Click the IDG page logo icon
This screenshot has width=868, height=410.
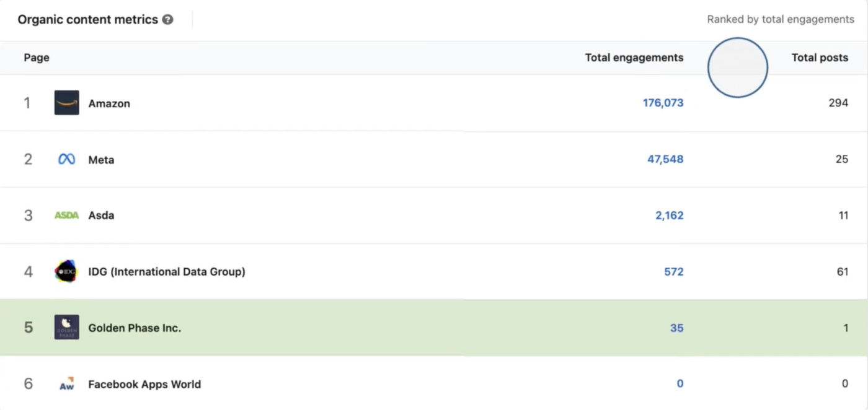(x=66, y=271)
